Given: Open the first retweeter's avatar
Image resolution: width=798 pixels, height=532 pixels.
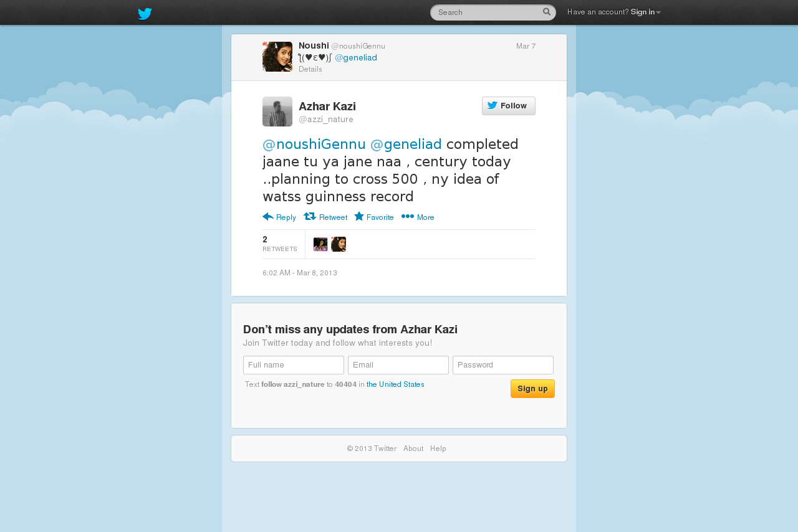Looking at the screenshot, I should (320, 244).
